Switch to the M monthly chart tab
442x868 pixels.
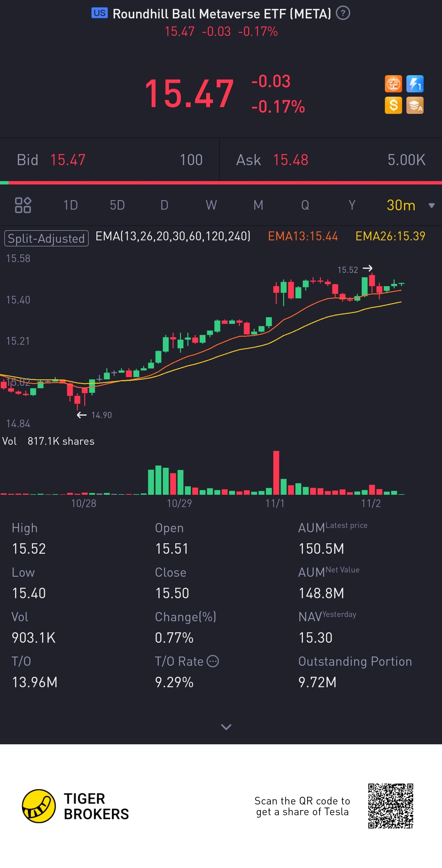[258, 205]
